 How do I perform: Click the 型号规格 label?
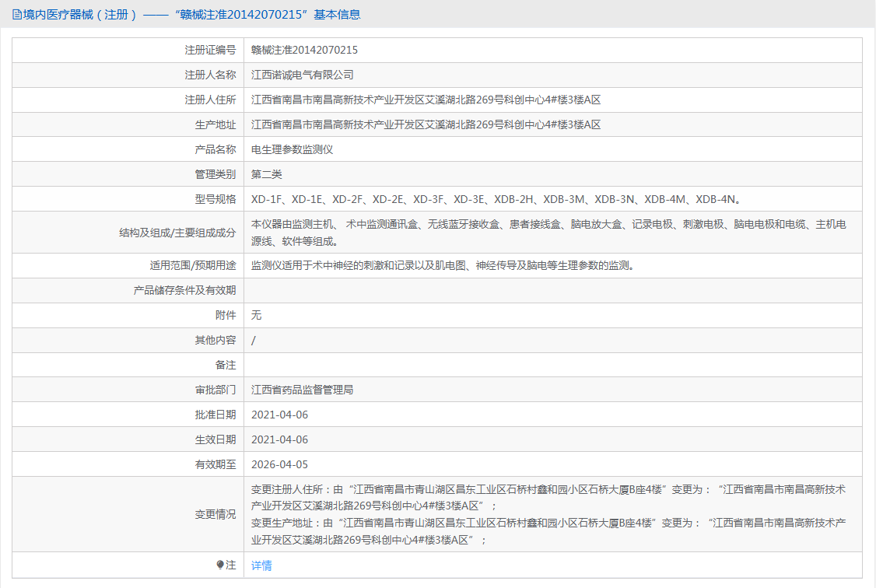coord(215,199)
